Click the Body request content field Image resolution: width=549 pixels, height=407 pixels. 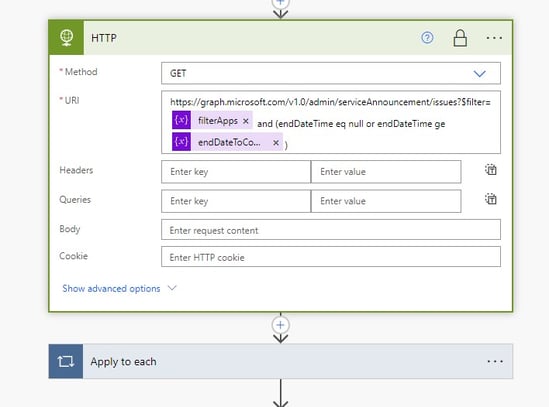[331, 230]
